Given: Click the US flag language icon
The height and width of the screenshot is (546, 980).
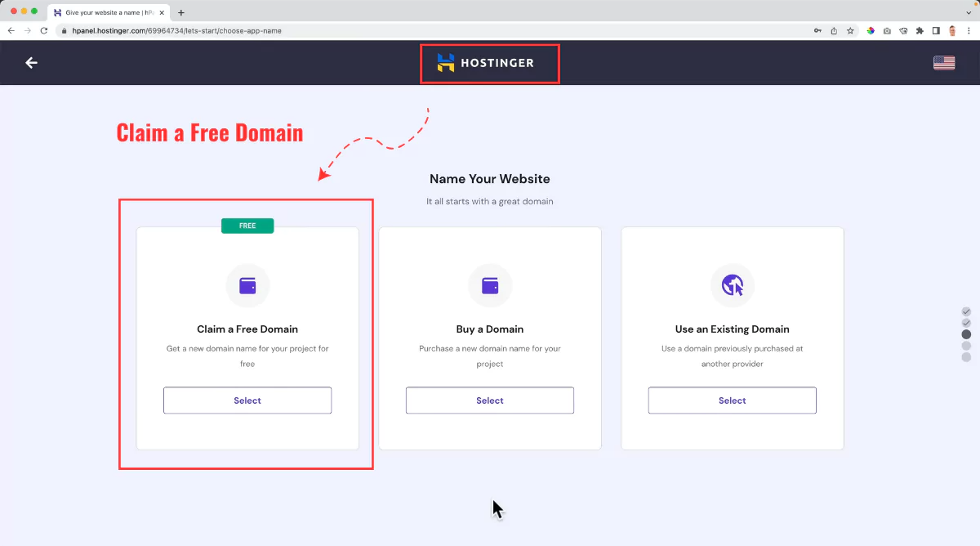Looking at the screenshot, I should [x=944, y=63].
